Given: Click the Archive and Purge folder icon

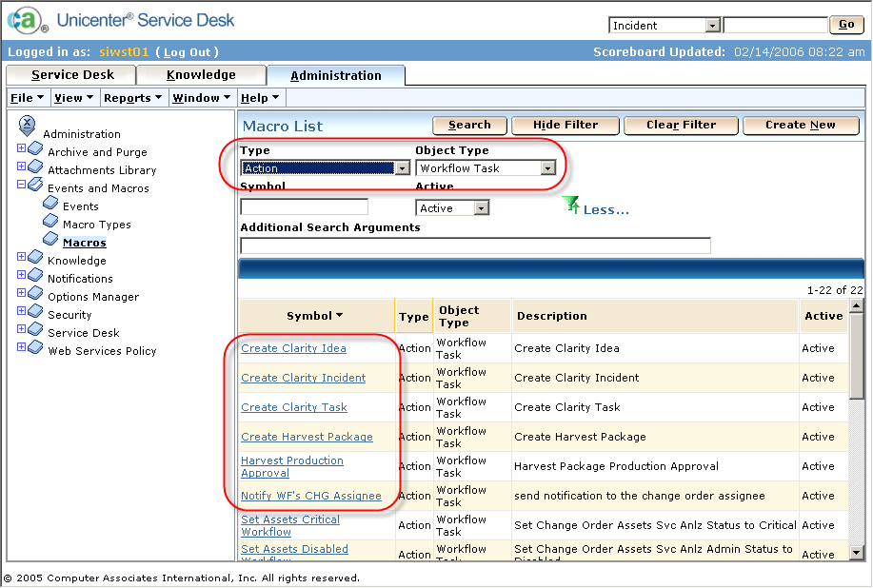Looking at the screenshot, I should [35, 149].
